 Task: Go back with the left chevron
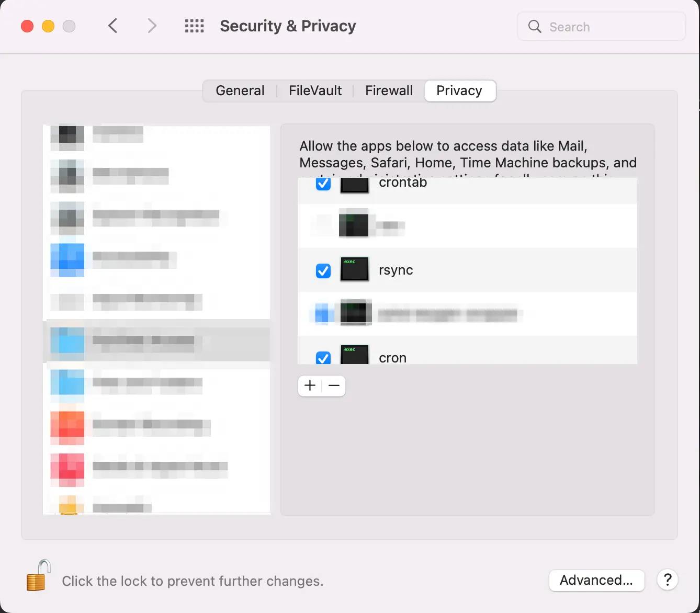point(112,26)
